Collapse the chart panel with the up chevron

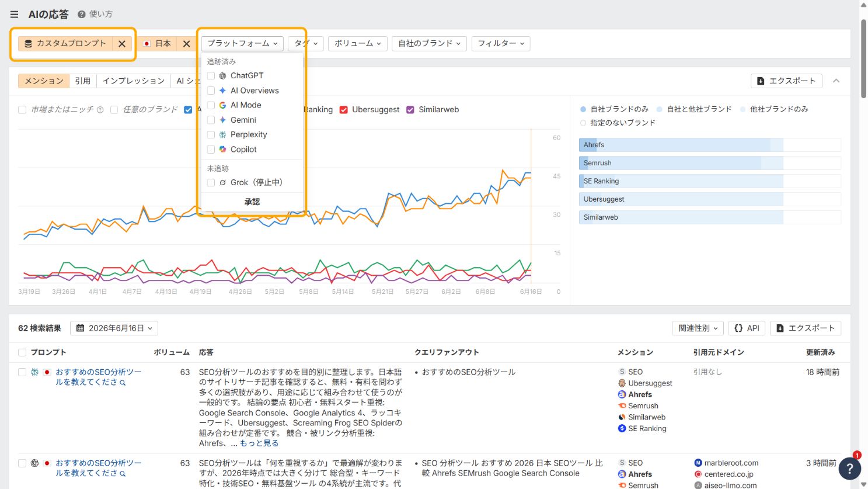[x=836, y=81]
